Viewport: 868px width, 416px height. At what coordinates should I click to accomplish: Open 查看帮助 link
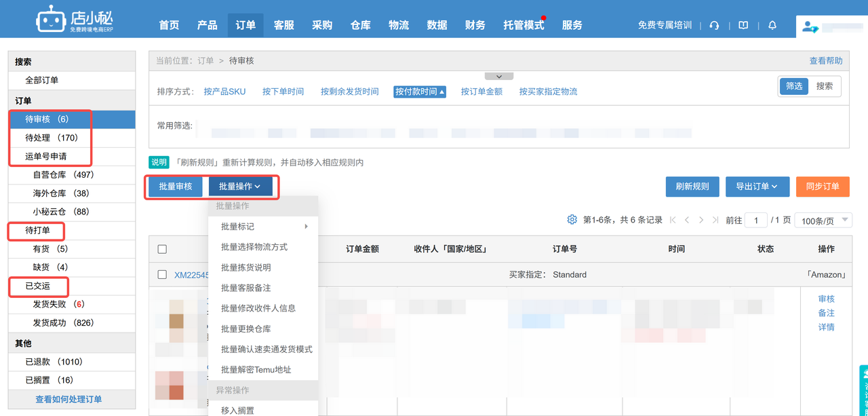[x=825, y=61]
